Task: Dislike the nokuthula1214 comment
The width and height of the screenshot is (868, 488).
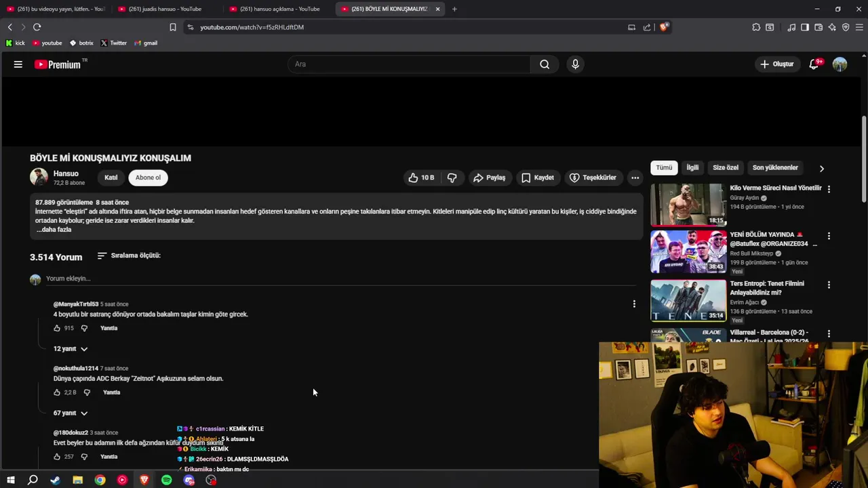Action: [87, 392]
